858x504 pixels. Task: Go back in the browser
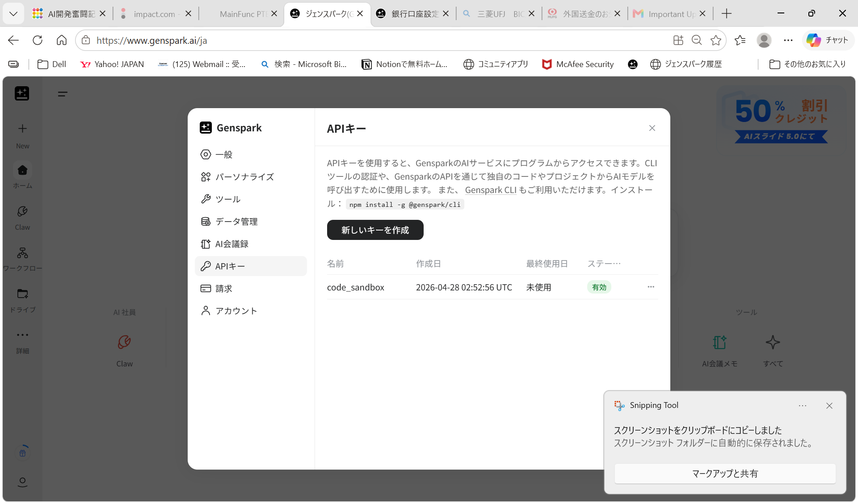tap(13, 40)
